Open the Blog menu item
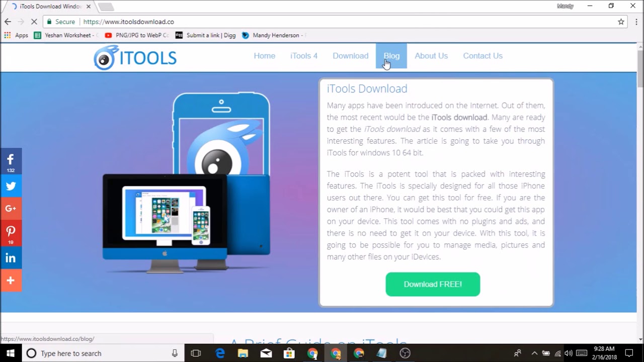The image size is (644, 362). (x=391, y=56)
